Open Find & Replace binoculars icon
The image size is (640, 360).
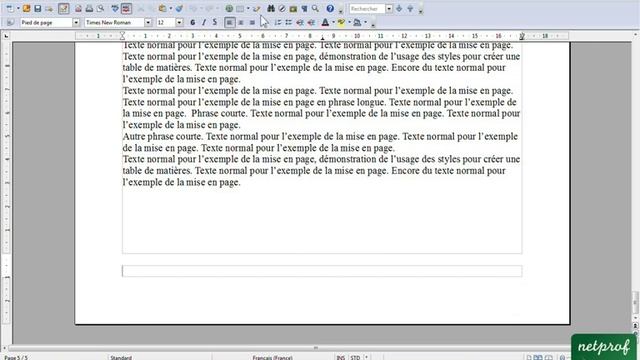pos(271,9)
